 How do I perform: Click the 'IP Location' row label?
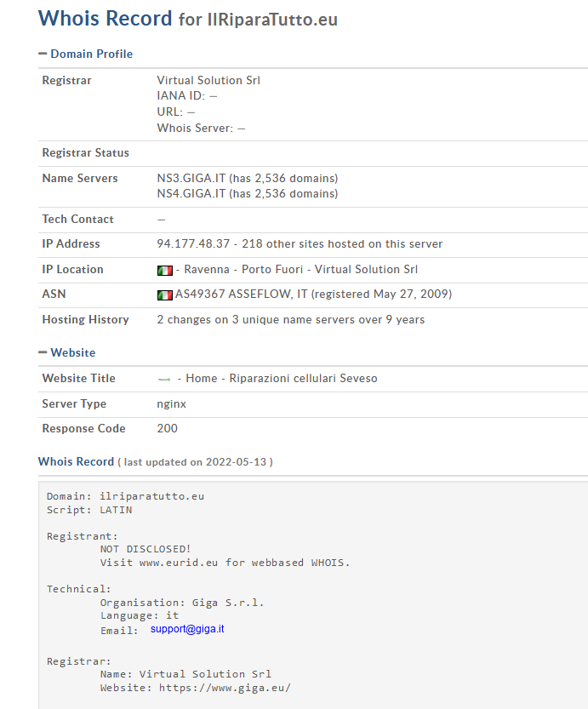(x=73, y=270)
